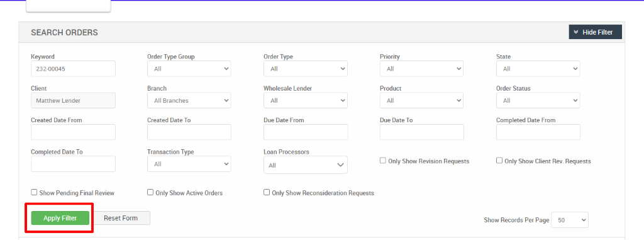
Task: Click the Reset Form button
Action: click(121, 218)
